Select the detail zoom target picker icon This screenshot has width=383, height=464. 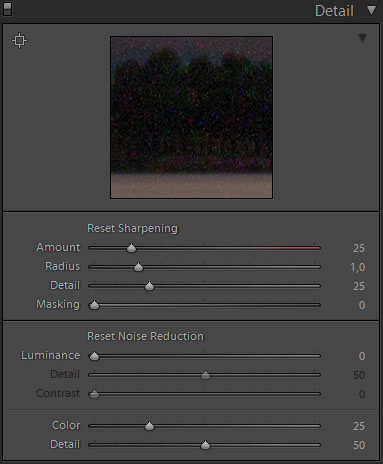pos(20,41)
